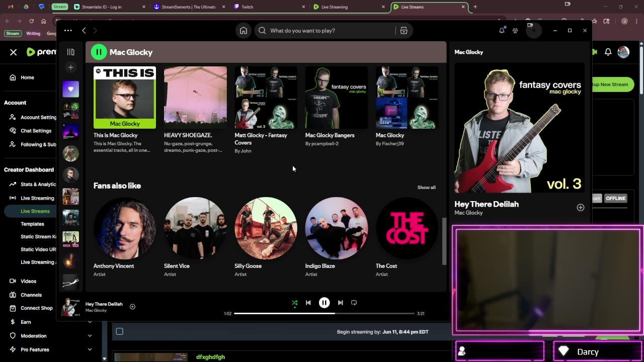Skip to the previous track
Image resolution: width=644 pixels, height=362 pixels.
click(308, 303)
